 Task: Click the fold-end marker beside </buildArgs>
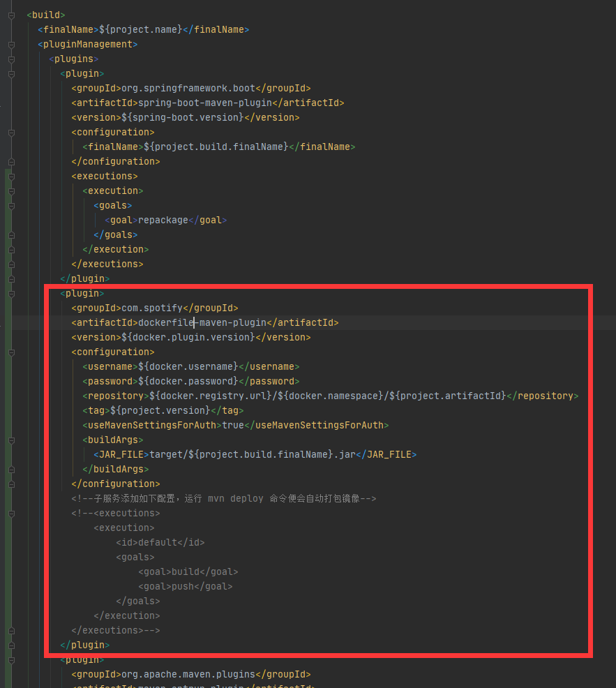click(x=10, y=469)
